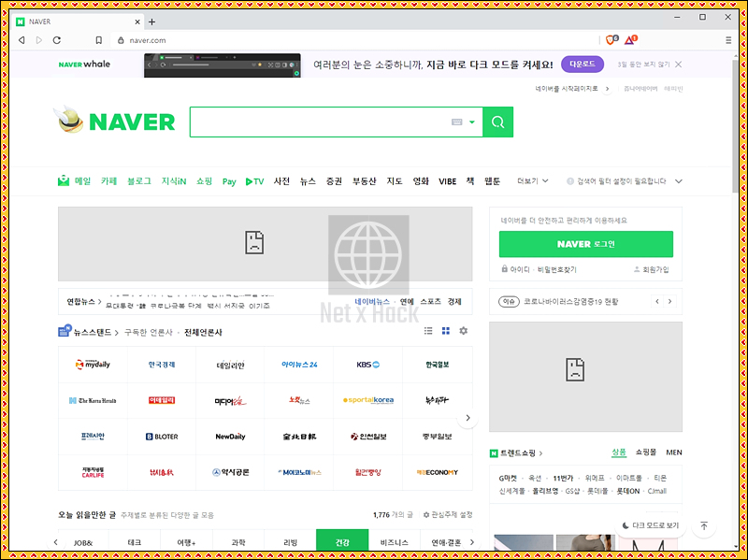Close the NAVER browser tab
Screen dimensions: 748x560
137,22
